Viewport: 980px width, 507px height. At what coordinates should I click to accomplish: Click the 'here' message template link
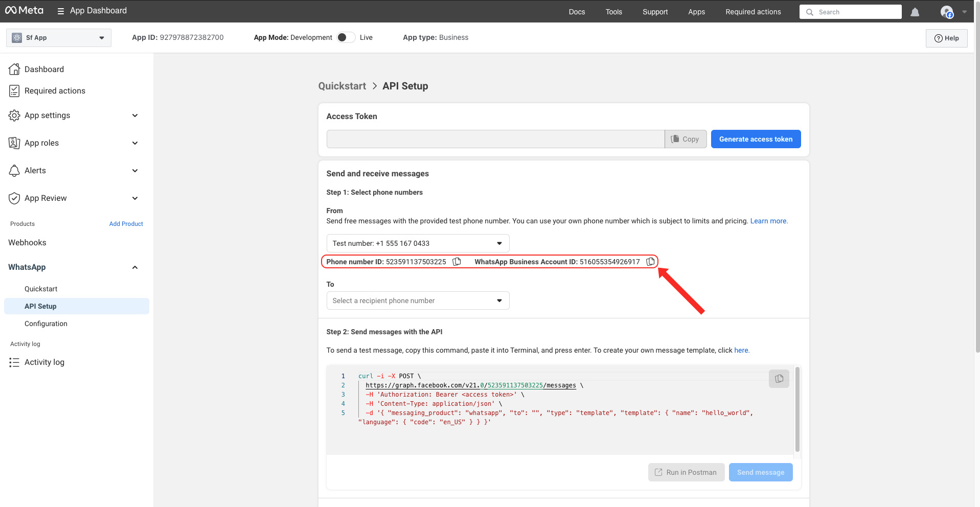742,350
